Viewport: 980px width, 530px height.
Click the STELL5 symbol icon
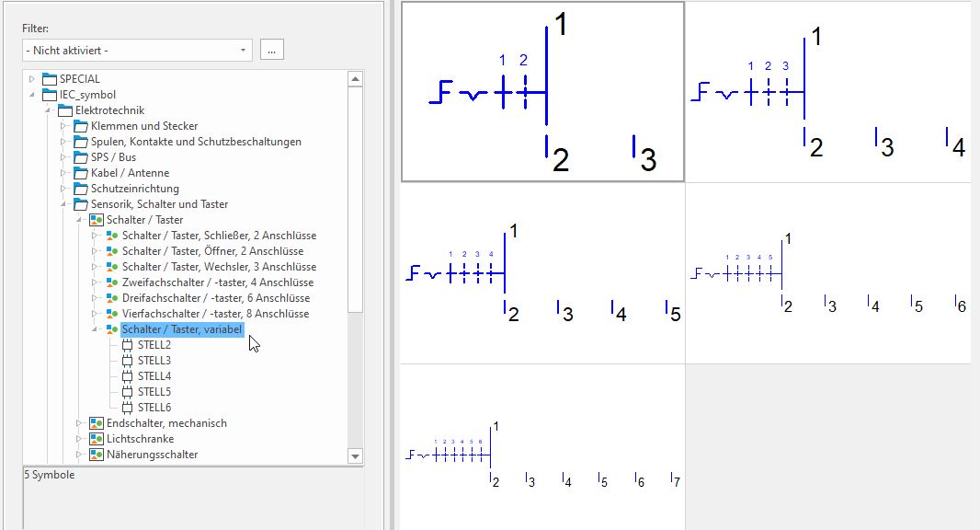[128, 392]
